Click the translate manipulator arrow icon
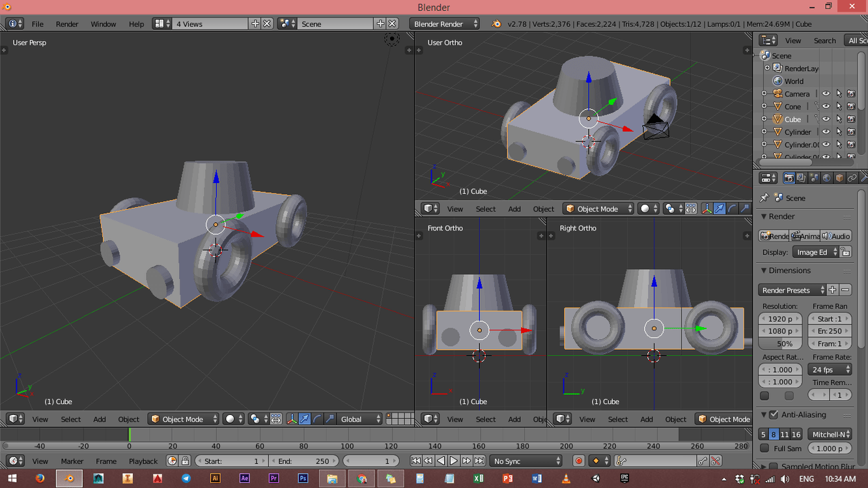Screen dimensions: 868x488 [304, 419]
